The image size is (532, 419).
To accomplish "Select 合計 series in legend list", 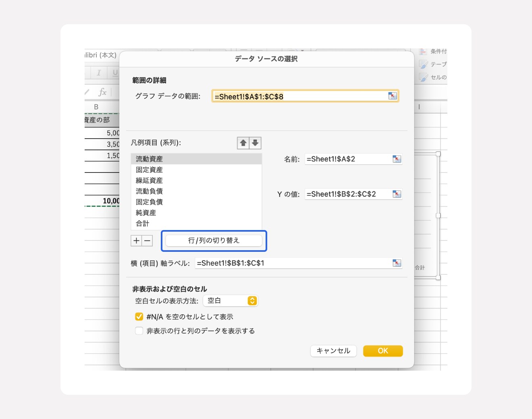I will coord(196,224).
